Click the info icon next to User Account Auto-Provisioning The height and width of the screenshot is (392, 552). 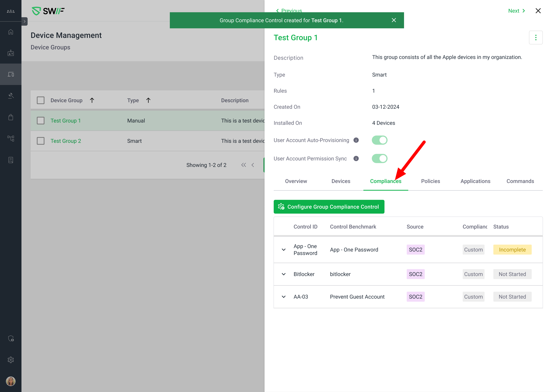pos(356,140)
